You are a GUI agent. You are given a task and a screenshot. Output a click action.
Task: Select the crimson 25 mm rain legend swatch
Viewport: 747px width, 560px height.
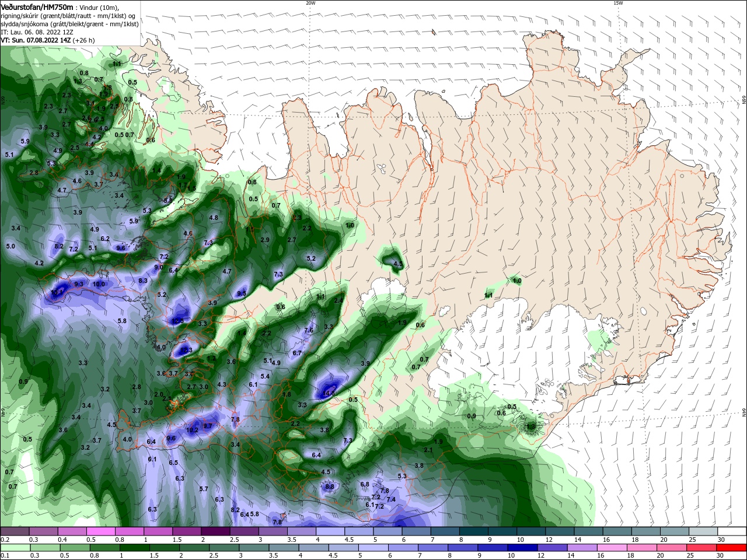[x=702, y=548]
